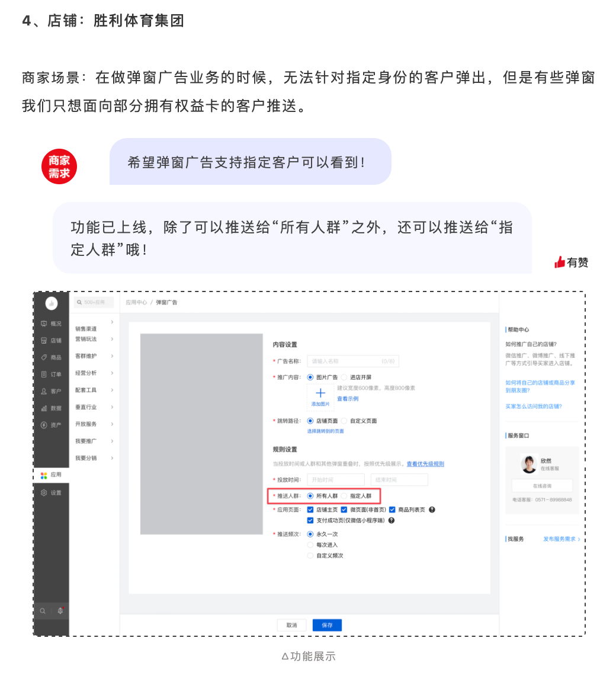Open the 店铺 shop icon in sidebar

44,341
